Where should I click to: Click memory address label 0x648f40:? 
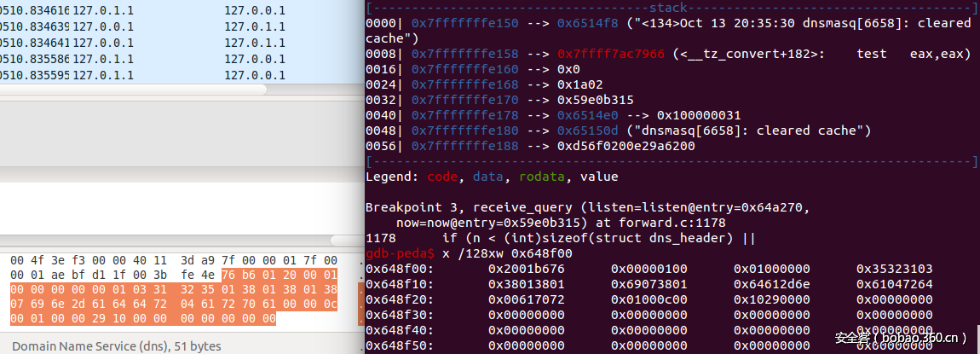click(400, 330)
